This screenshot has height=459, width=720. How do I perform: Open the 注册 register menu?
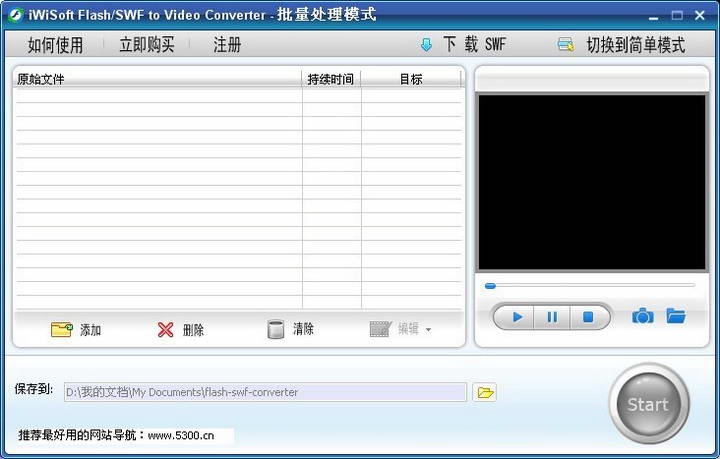tap(227, 45)
